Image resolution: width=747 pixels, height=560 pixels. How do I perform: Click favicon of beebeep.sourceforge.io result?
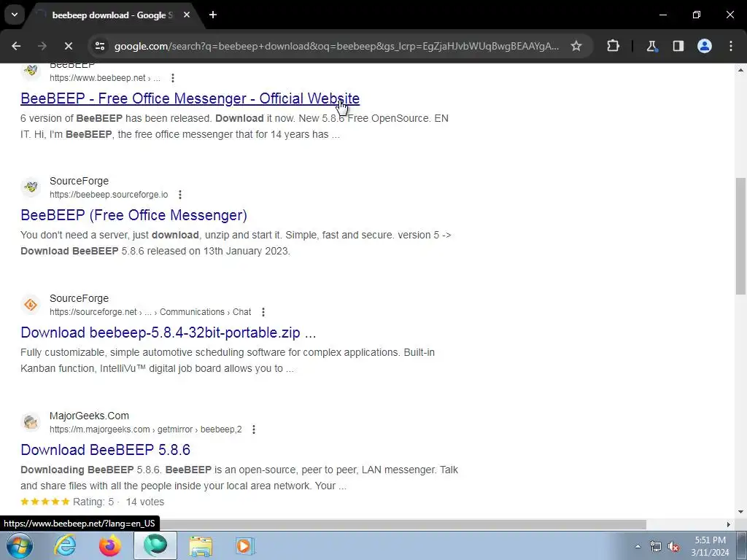point(31,187)
